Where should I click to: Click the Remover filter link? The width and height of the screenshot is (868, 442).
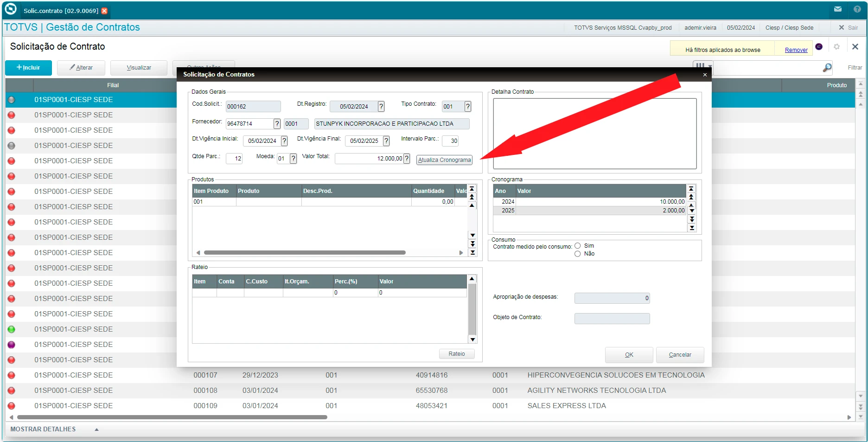click(x=796, y=50)
